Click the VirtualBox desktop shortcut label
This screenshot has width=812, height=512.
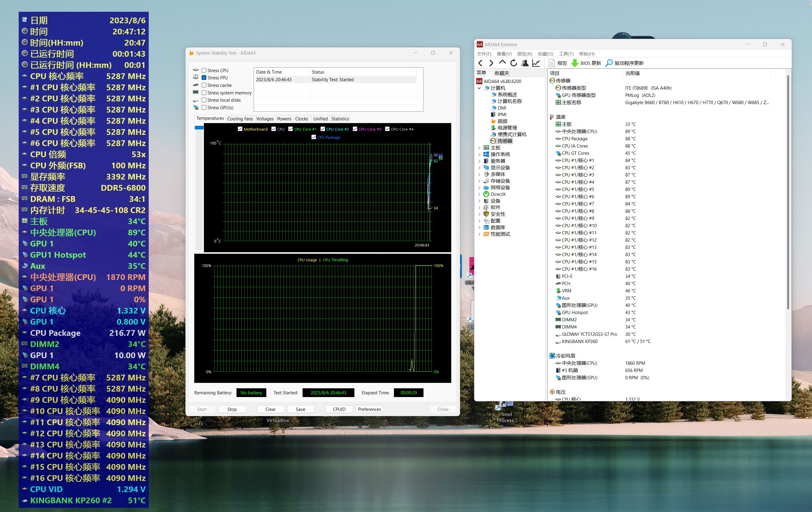click(x=278, y=420)
